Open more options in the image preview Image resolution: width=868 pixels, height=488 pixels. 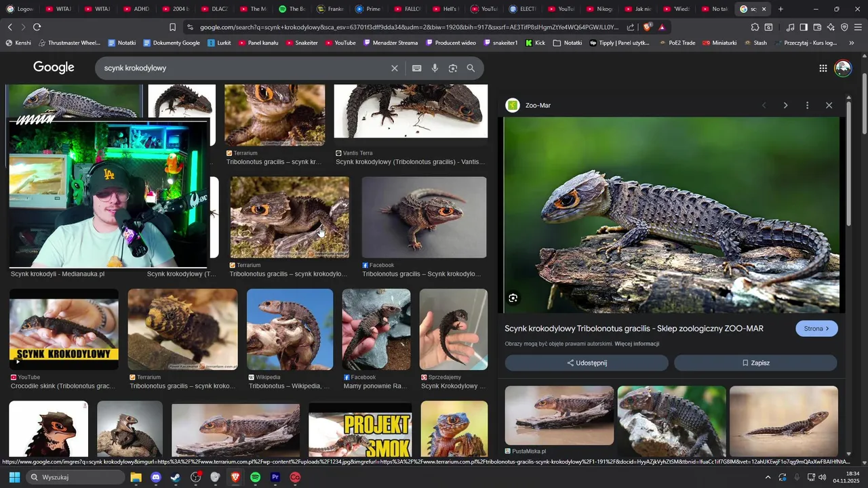[x=807, y=105]
